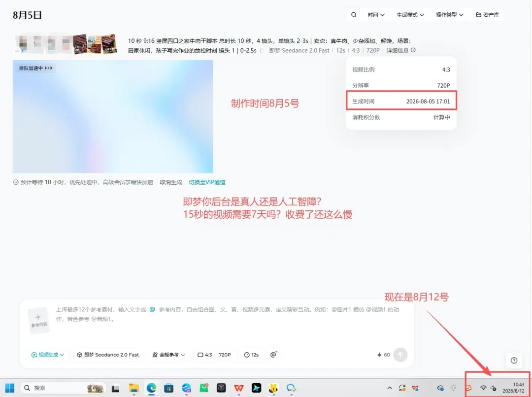Click the search magnifier in the top filter bar
The image size is (532, 397).
point(354,15)
